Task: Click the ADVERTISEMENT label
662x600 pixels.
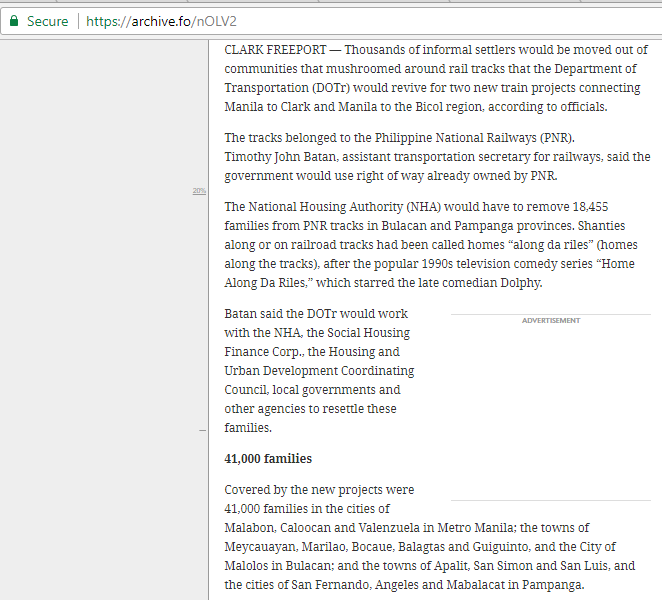Action: point(550,321)
